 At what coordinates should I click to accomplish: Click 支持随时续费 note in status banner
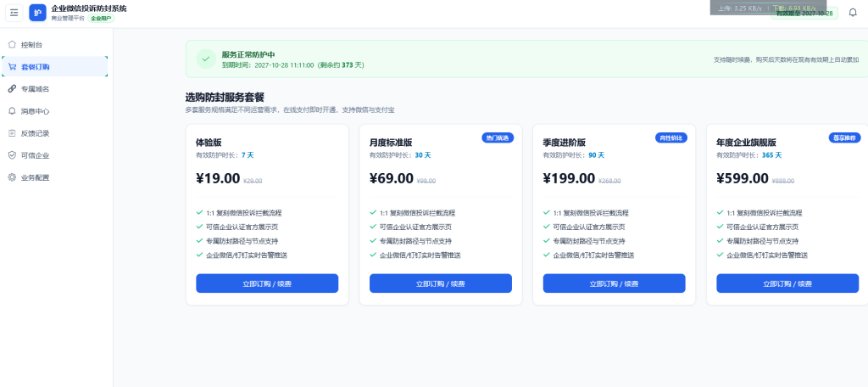click(x=786, y=59)
